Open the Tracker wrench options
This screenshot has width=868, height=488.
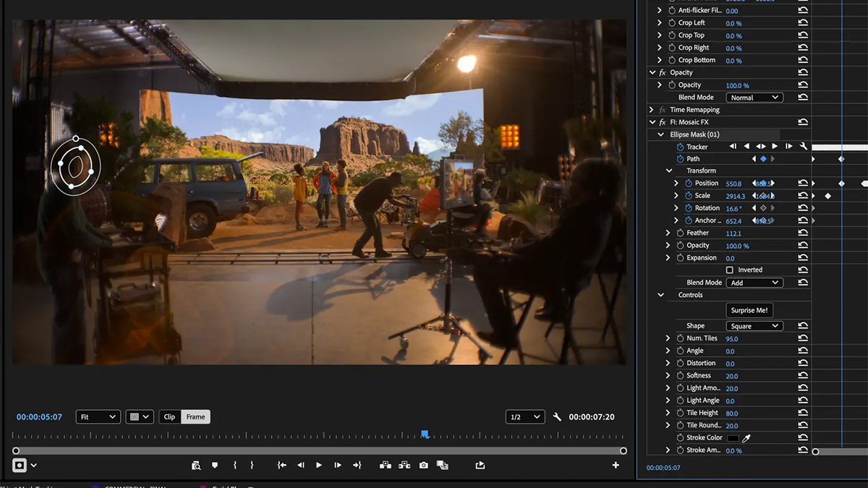tap(803, 147)
